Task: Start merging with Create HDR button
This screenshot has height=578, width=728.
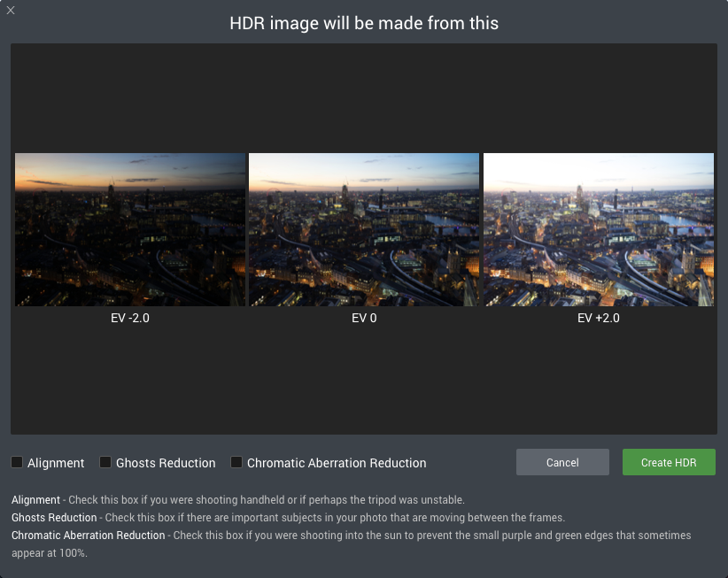Action: 669,462
